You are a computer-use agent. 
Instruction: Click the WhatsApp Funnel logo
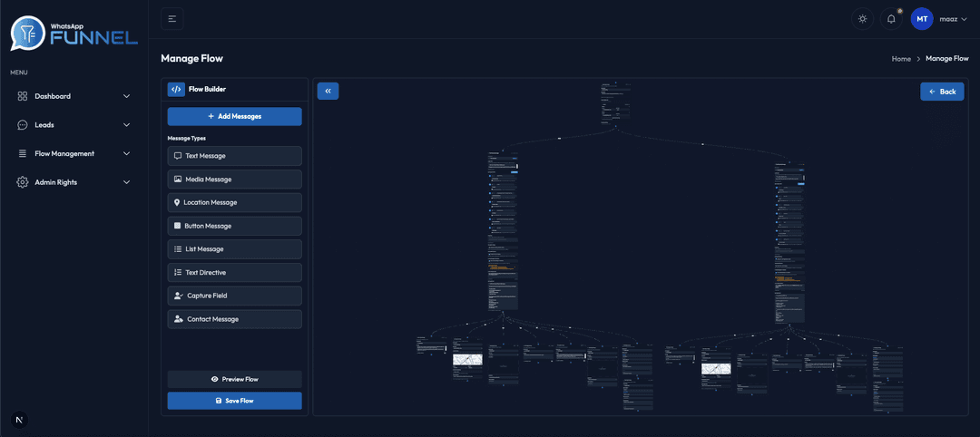73,34
